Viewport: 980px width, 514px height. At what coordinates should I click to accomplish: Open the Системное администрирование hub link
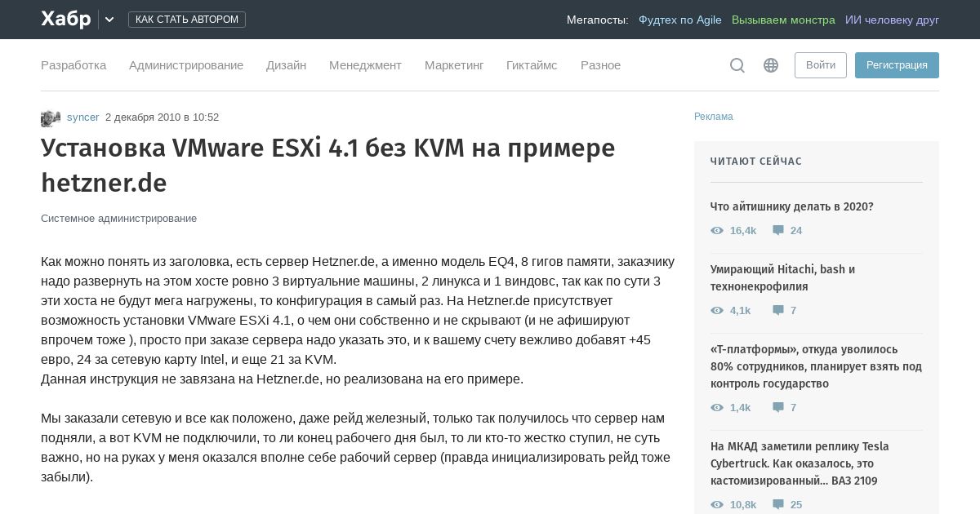pyautogui.click(x=118, y=219)
